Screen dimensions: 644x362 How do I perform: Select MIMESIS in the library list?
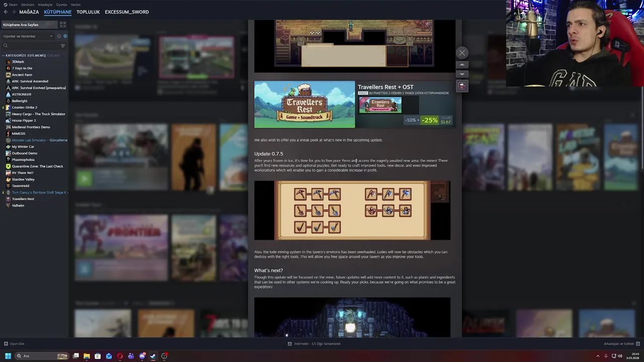tap(19, 134)
